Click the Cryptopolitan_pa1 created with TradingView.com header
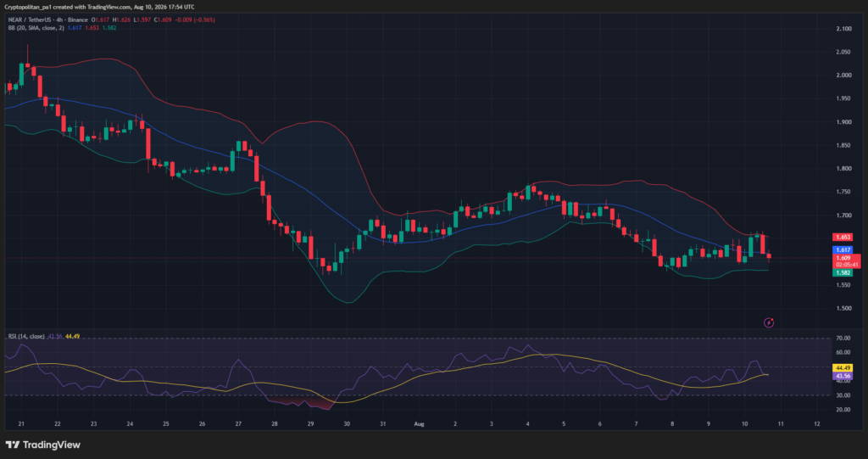 [x=100, y=7]
